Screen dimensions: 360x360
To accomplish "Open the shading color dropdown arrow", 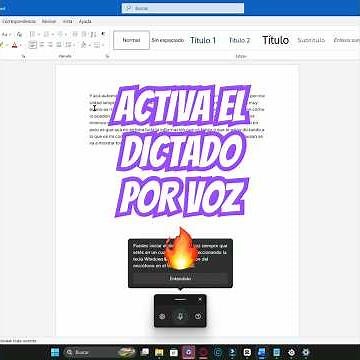I will (89, 45).
